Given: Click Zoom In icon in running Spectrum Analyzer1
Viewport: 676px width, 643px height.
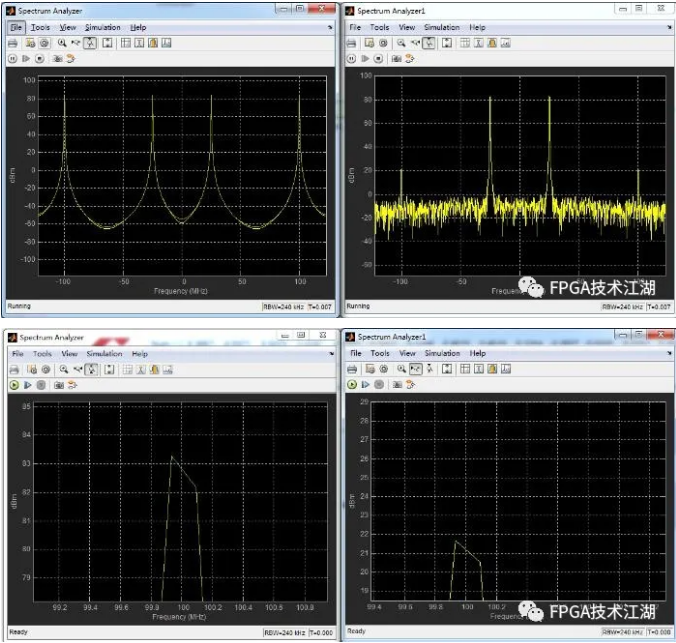Looking at the screenshot, I should 400,43.
